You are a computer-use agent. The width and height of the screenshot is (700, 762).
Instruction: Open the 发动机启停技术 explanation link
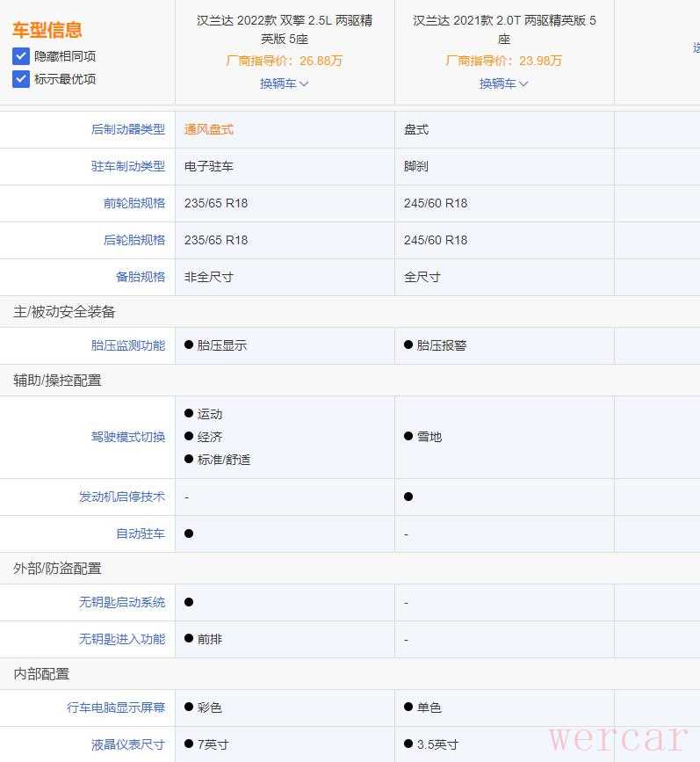click(122, 497)
